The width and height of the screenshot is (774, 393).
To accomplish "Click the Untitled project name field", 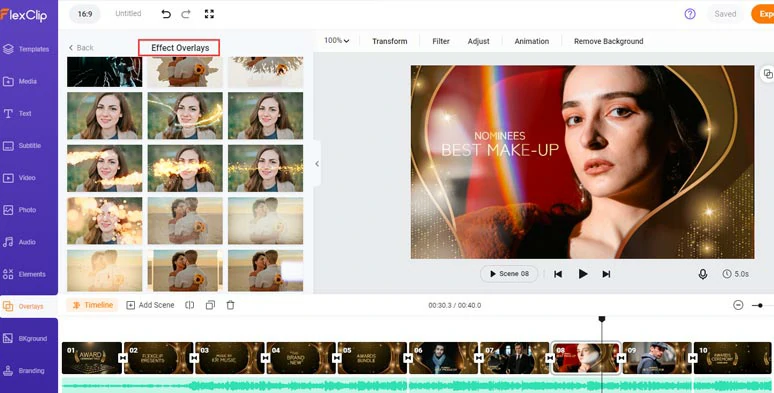I will tap(128, 14).
